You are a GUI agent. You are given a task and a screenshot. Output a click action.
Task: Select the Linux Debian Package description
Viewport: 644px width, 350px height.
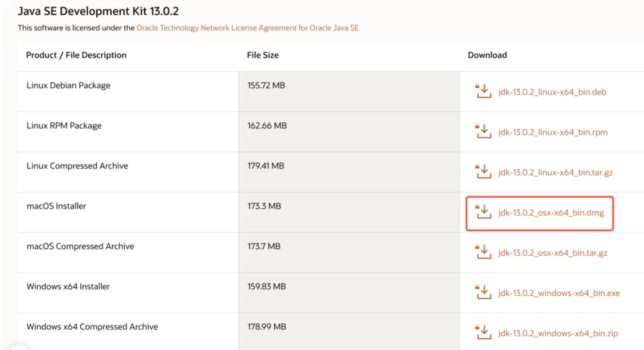pos(68,85)
